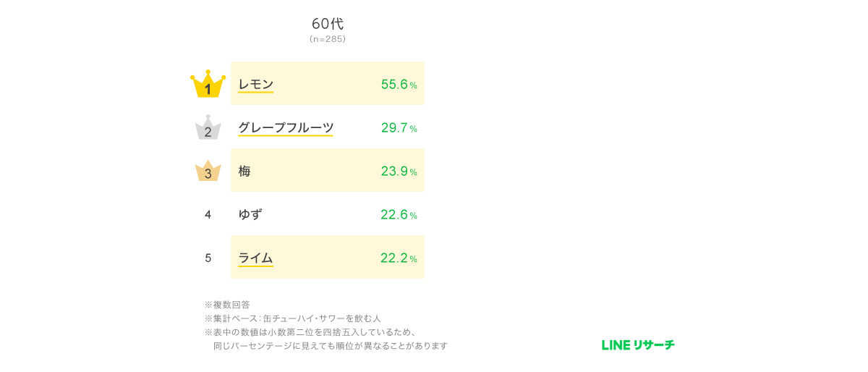This screenshot has width=868, height=372.
Task: Select rank number 5
Action: tap(208, 258)
